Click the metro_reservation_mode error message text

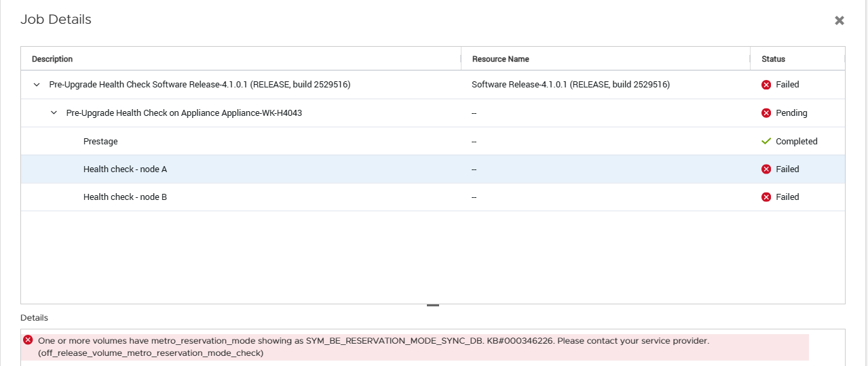click(x=374, y=346)
